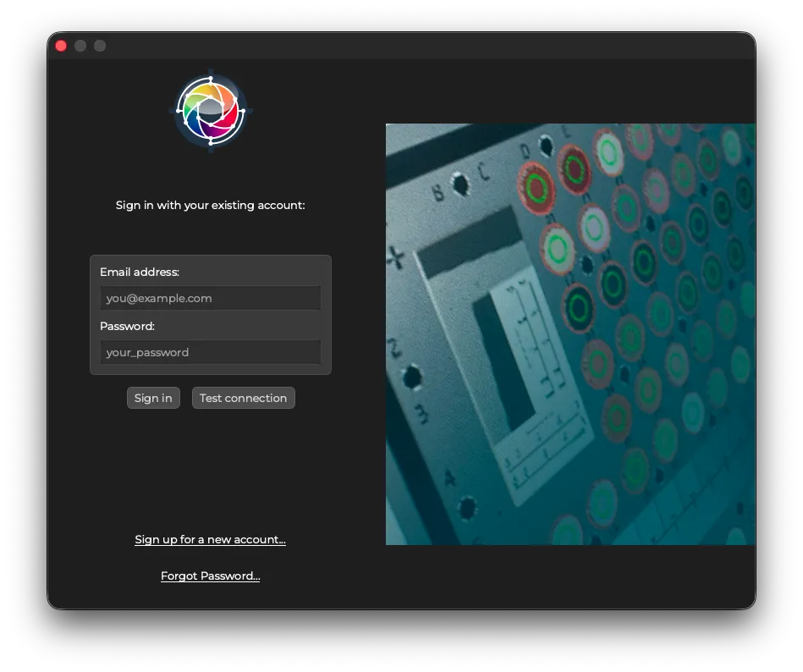Focus the Email address input field

tap(211, 298)
